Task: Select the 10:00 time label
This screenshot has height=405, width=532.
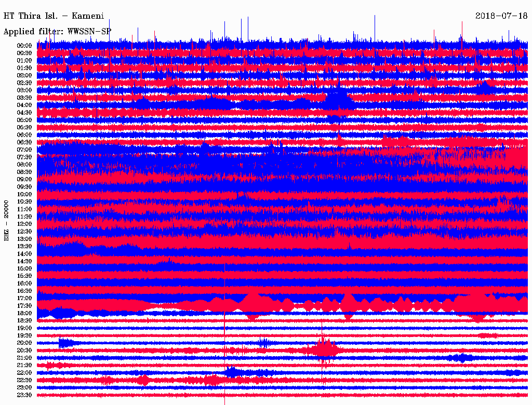Action: tap(24, 194)
